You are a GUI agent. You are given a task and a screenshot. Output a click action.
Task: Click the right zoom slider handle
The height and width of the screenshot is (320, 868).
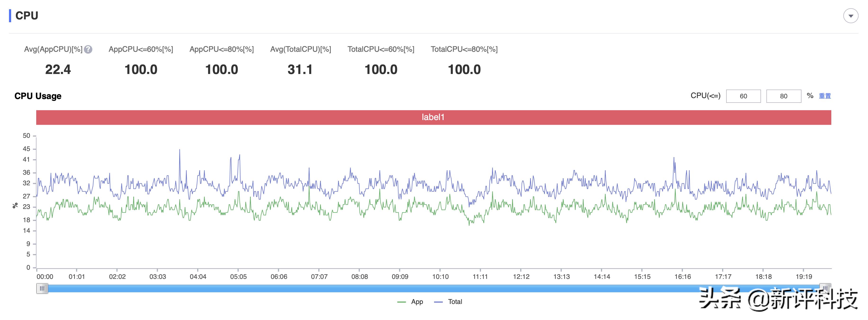point(825,288)
